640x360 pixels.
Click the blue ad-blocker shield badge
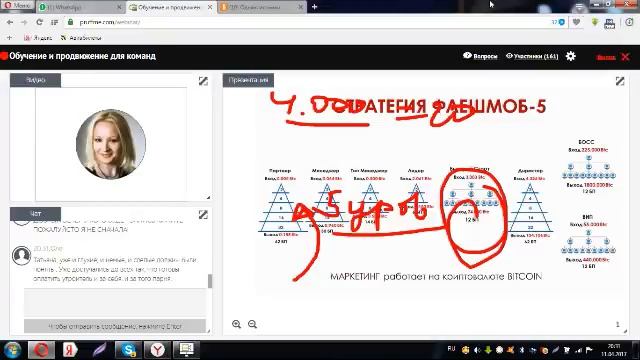[561, 22]
